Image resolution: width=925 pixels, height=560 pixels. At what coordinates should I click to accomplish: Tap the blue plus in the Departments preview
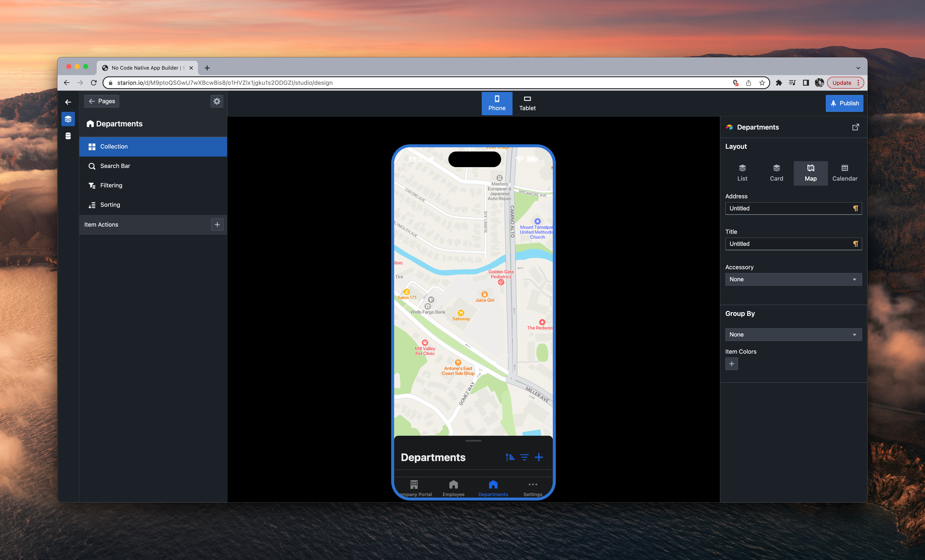539,457
